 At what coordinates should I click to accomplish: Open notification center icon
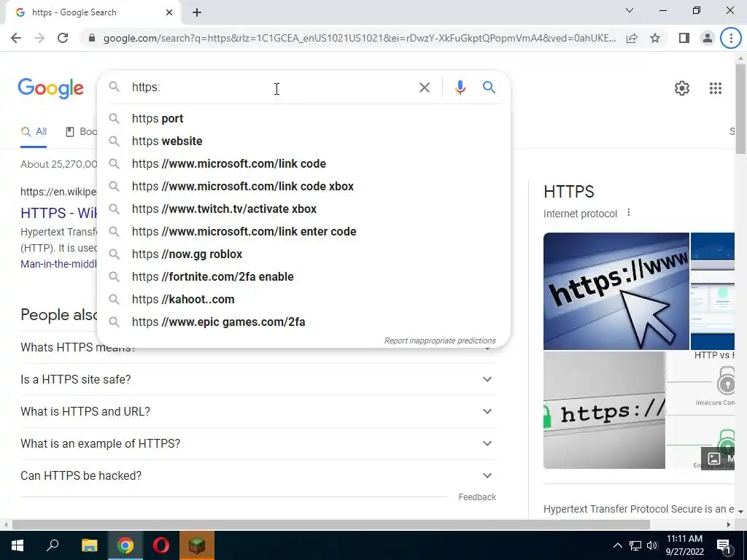724,546
